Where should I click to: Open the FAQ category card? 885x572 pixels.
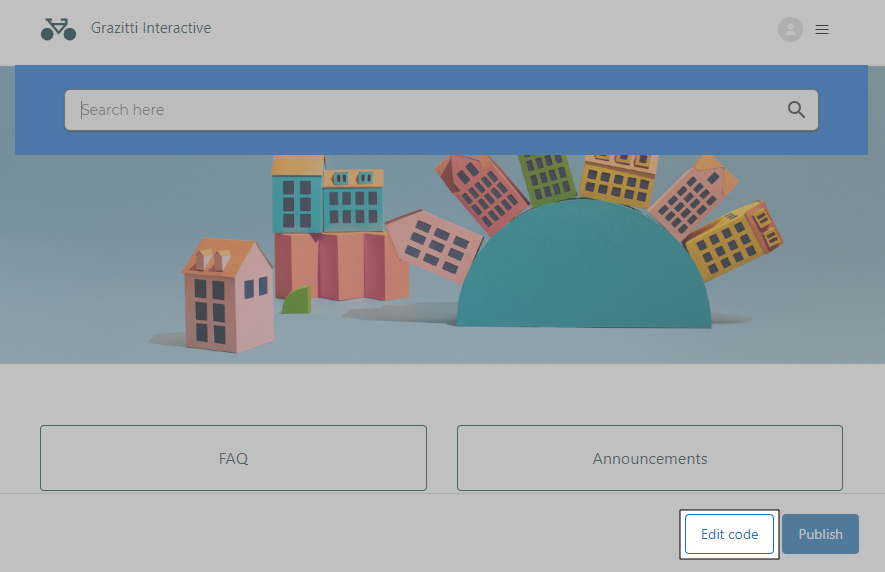pos(233,458)
